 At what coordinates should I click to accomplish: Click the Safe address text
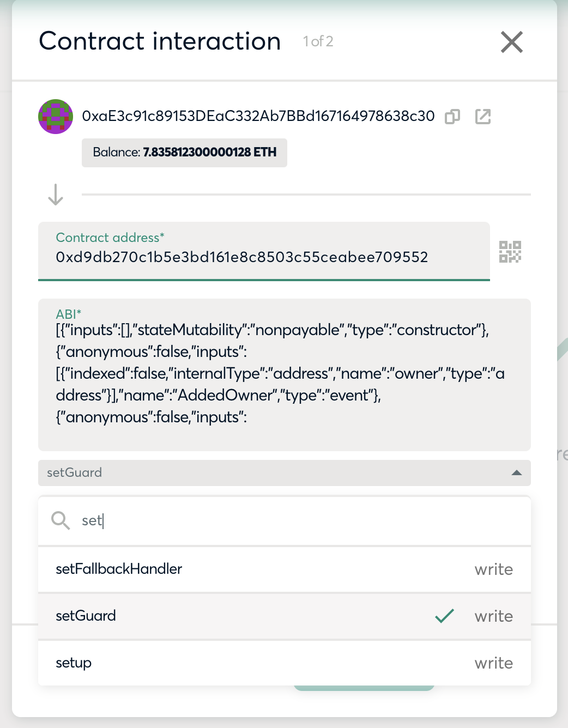click(x=258, y=116)
